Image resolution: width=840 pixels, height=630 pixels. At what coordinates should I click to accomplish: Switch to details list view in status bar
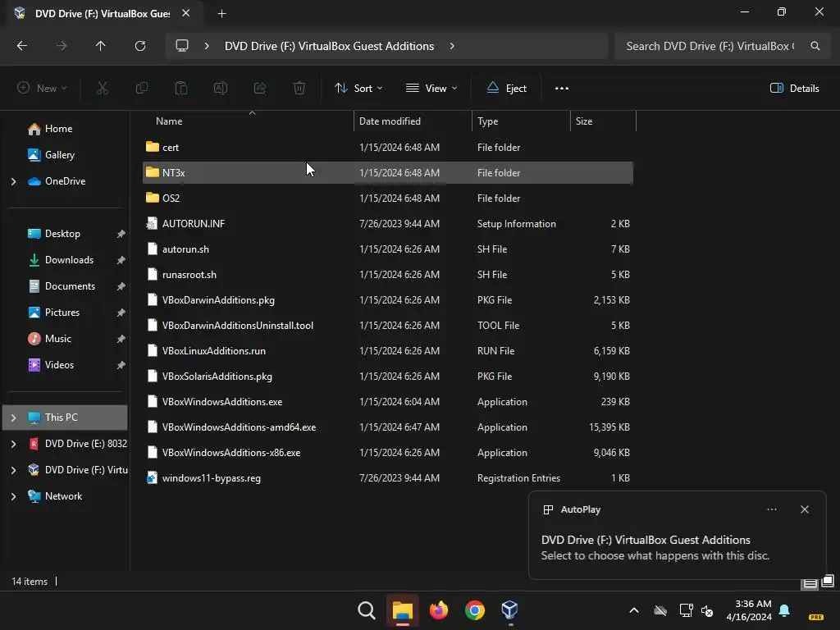click(810, 583)
